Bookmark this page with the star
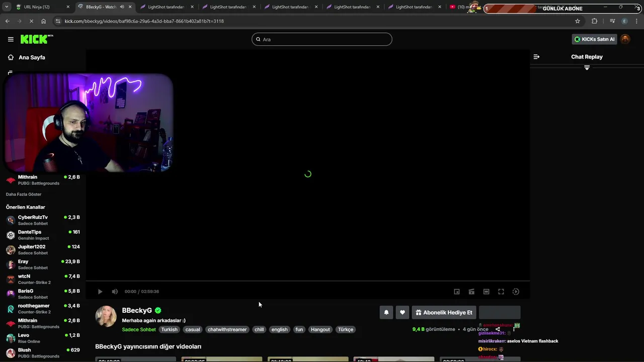Screen dimensions: 644x362 [578, 21]
